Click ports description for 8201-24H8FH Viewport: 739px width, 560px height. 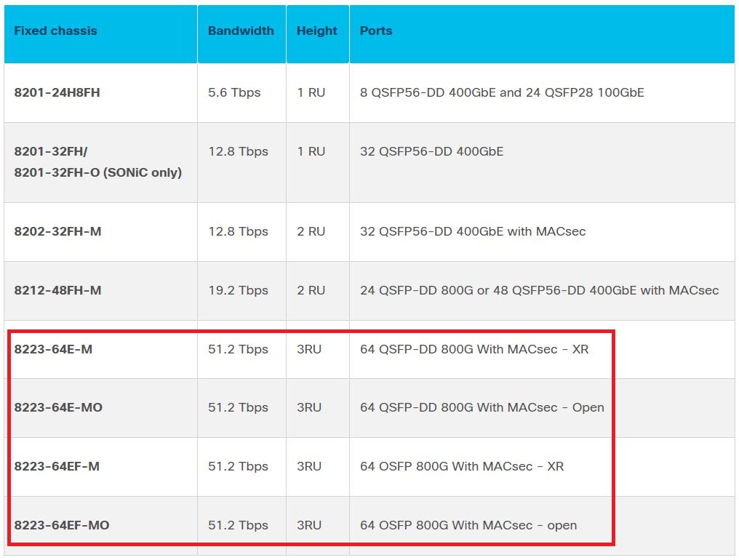[502, 93]
